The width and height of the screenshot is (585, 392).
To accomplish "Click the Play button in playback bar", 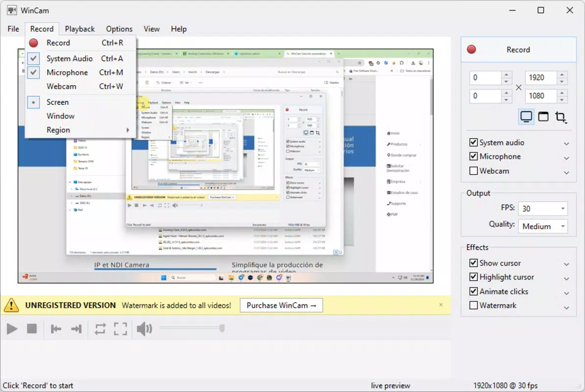I will (x=12, y=329).
